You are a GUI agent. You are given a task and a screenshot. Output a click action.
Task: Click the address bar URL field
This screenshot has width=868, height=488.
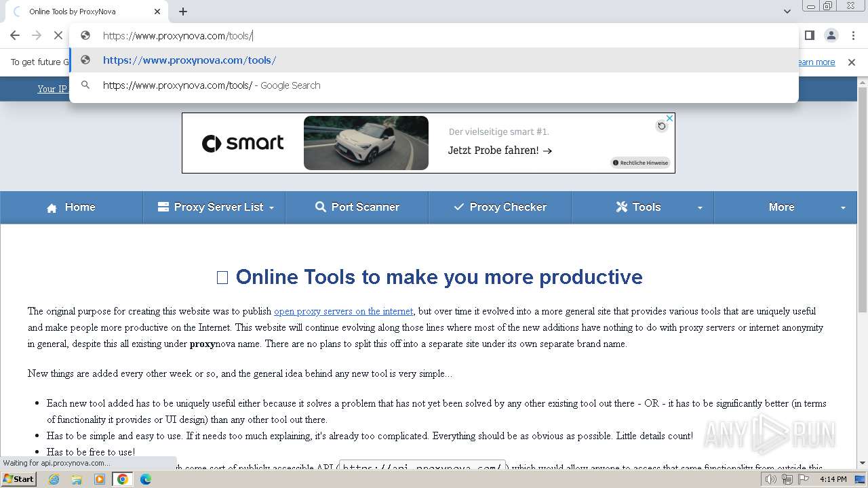434,36
